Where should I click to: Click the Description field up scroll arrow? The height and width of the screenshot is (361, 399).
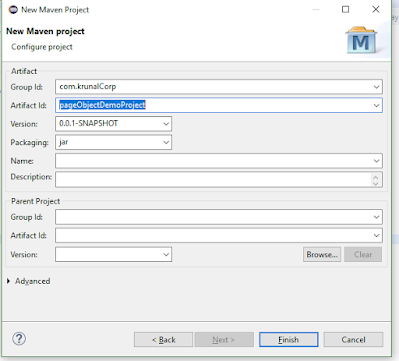(376, 177)
